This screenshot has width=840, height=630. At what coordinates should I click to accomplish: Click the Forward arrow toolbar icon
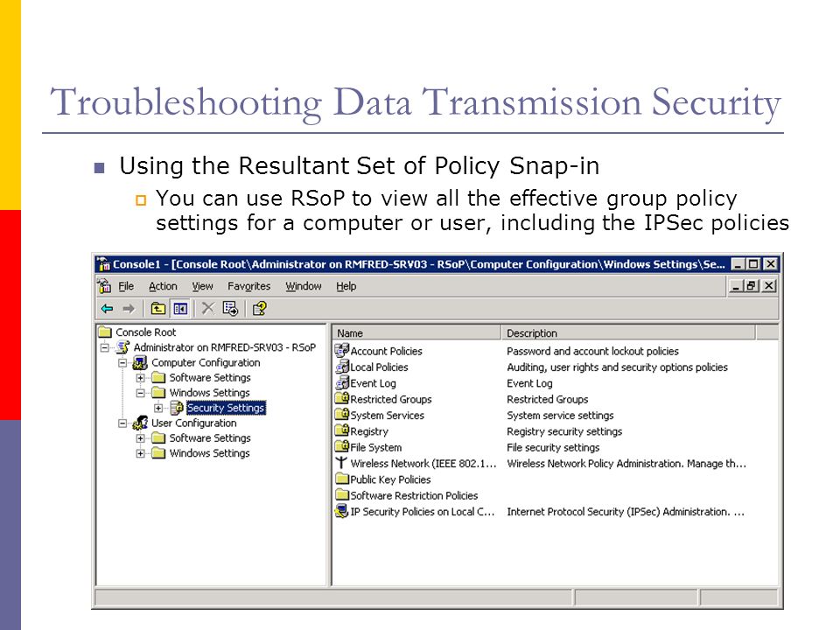[129, 309]
